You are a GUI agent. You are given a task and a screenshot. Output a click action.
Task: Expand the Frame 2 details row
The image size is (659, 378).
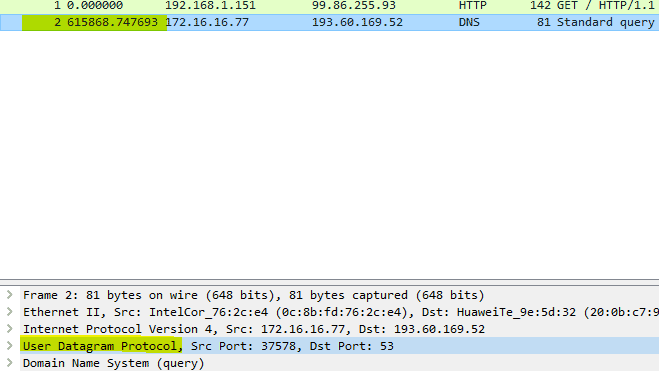[10, 295]
